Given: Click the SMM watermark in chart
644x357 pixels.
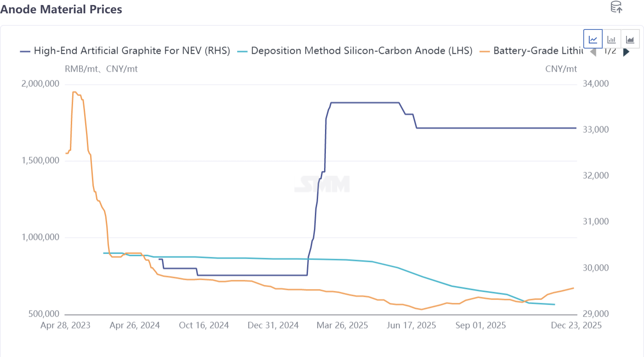Looking at the screenshot, I should (322, 184).
